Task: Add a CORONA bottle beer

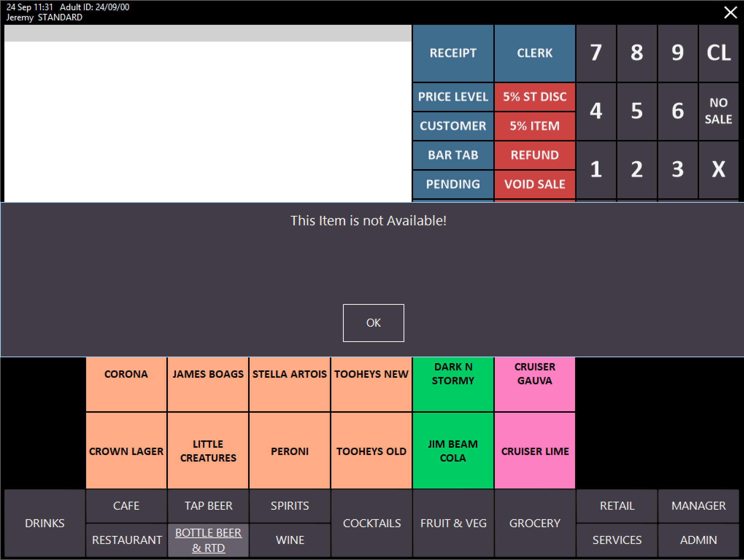Action: (x=126, y=384)
